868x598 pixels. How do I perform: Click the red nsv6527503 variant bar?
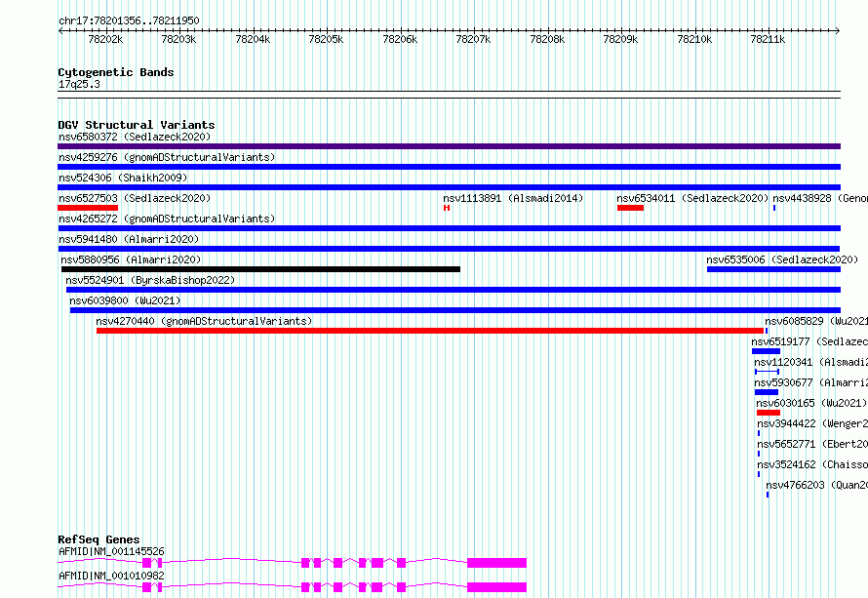(x=88, y=208)
